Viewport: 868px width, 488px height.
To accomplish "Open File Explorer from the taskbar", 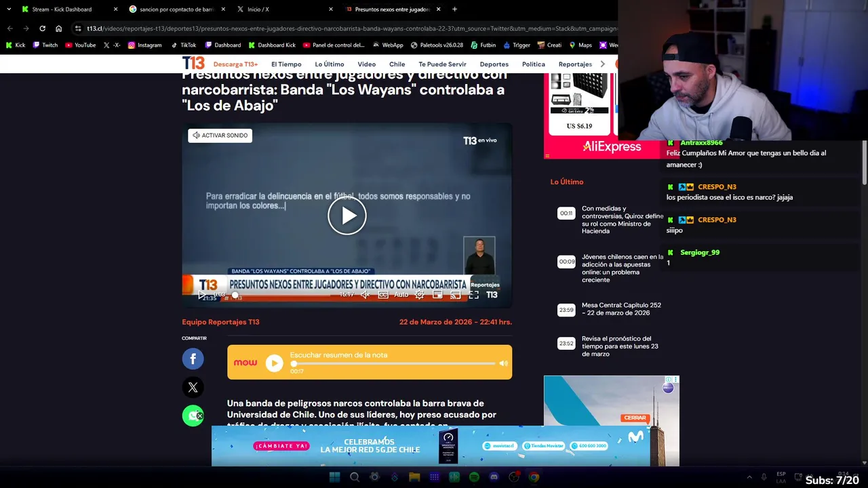I will [x=414, y=477].
